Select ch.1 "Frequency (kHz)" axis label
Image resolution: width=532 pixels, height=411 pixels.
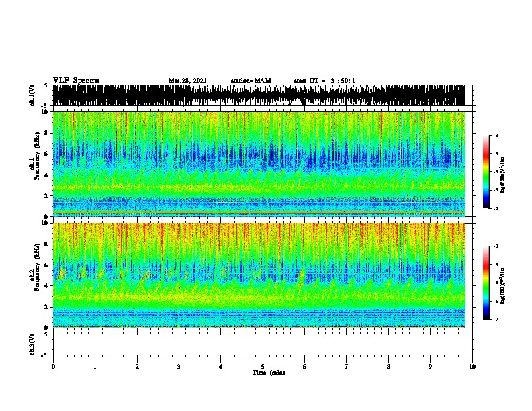[38, 156]
